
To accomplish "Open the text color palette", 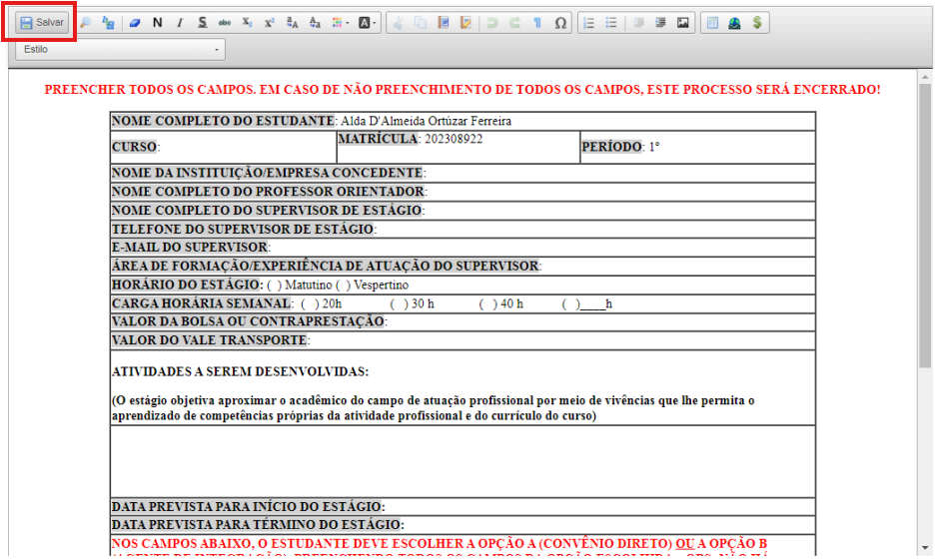I will tap(341, 23).
